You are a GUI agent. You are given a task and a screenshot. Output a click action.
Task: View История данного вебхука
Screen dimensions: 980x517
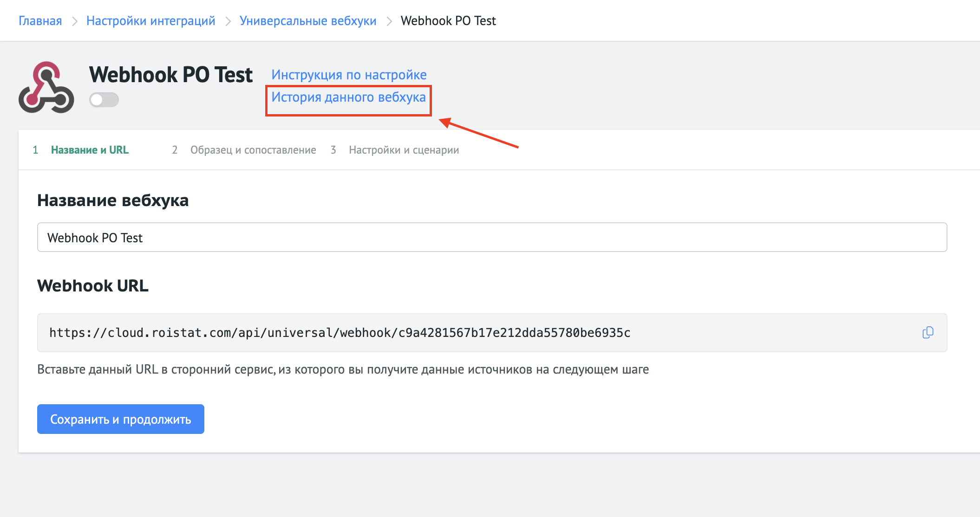(349, 97)
